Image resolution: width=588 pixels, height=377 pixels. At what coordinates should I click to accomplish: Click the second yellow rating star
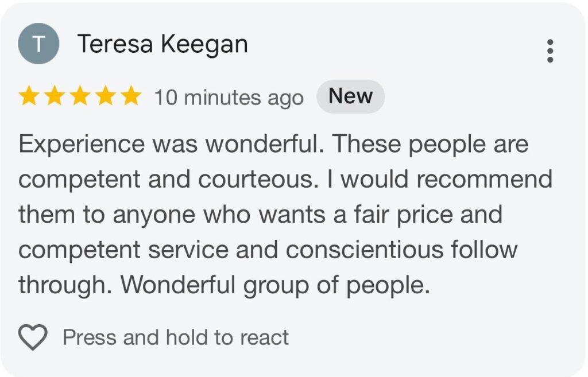tap(54, 96)
